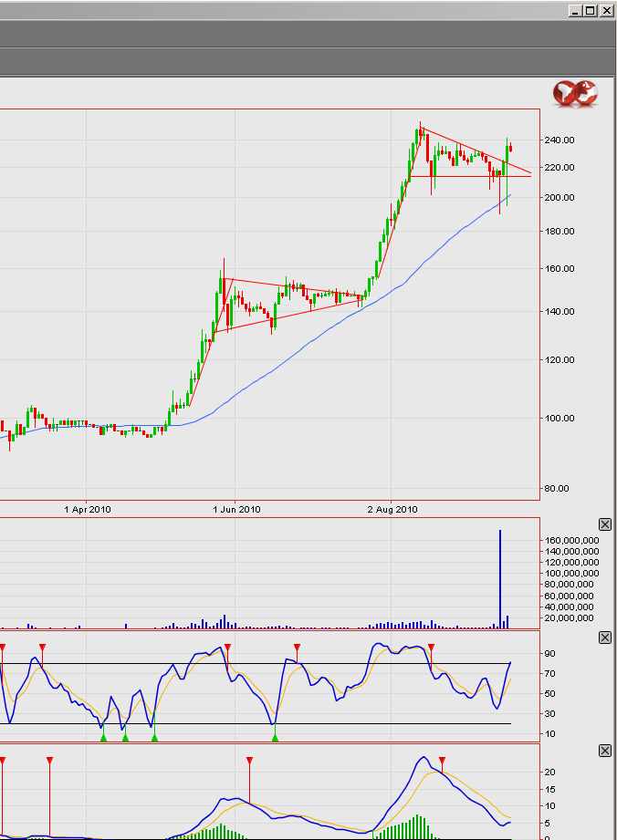The image size is (617, 840).
Task: Click the 5 level on MACD axis
Action: click(x=548, y=824)
